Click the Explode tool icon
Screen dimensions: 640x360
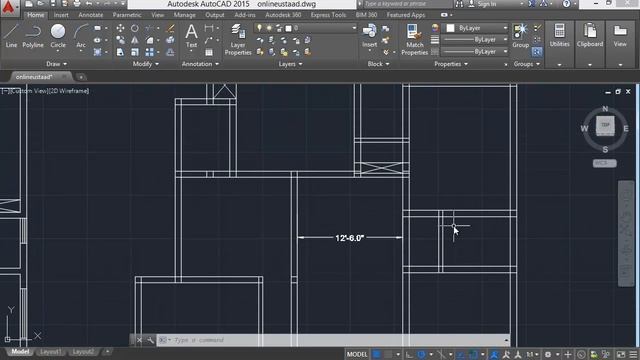pos(170,40)
